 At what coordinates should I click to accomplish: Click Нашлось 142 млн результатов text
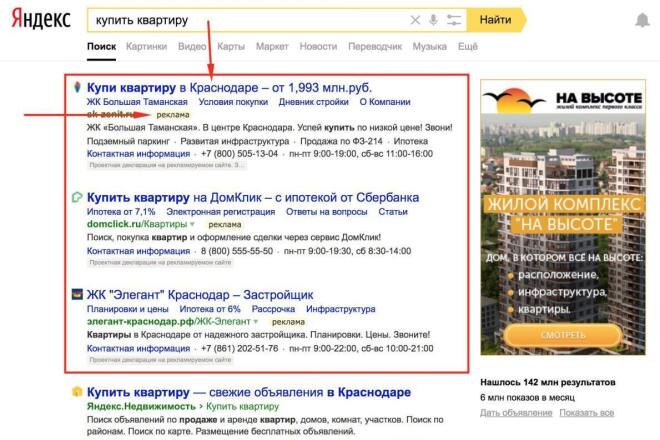tap(548, 382)
